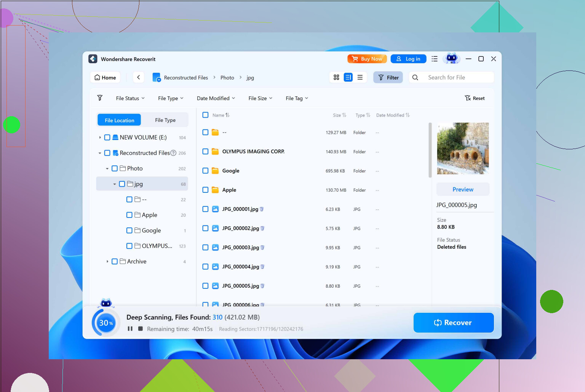Open the File Size dropdown
This screenshot has height=392, width=585.
coord(260,98)
